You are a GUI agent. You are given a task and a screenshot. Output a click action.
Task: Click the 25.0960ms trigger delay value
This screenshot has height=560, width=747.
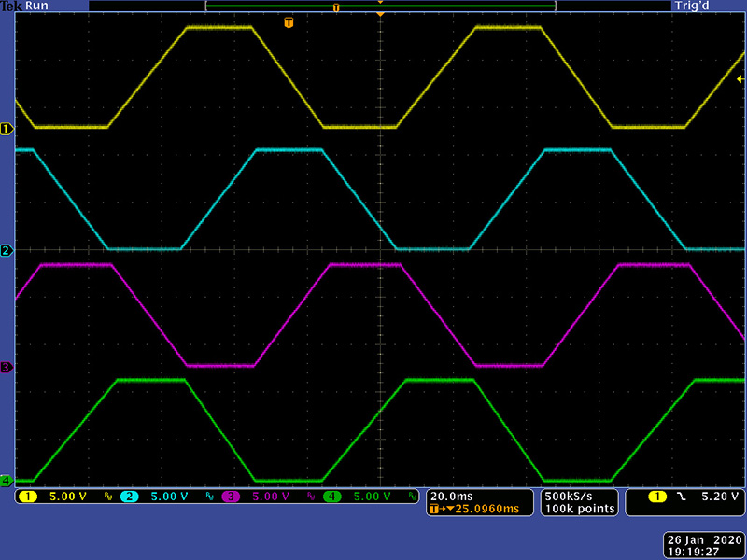485,509
